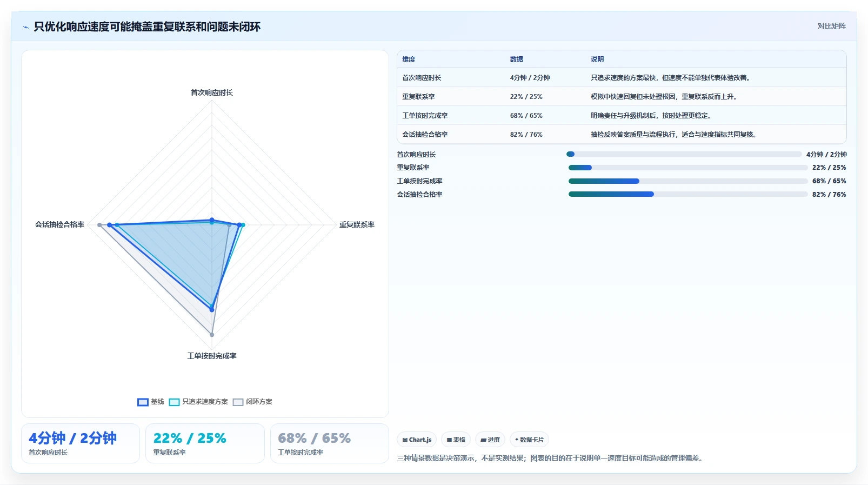This screenshot has width=868, height=485.
Task: Click the note starting 只追求速度的方案最快
Action: tap(671, 78)
